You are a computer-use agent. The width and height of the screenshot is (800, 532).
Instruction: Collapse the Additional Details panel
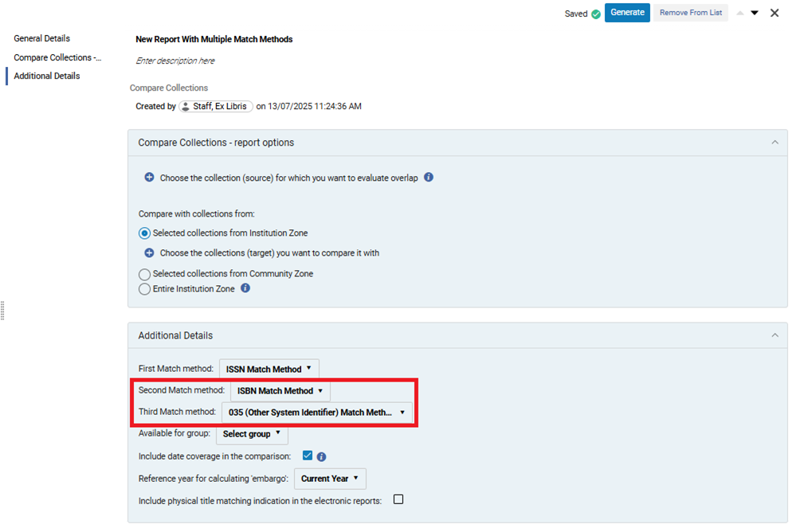775,335
